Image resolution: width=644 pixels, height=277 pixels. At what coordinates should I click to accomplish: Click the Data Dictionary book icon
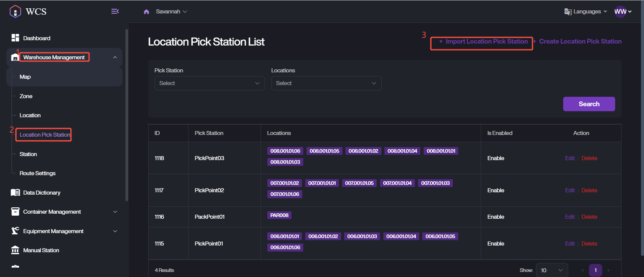coord(15,193)
